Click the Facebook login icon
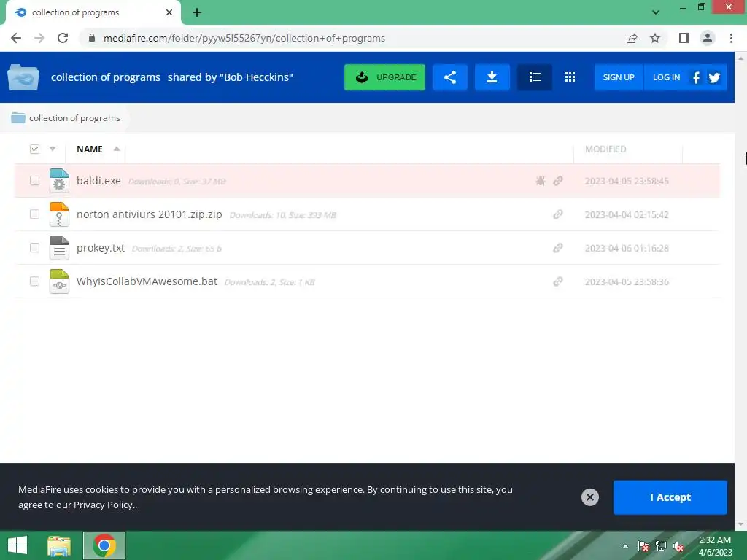Image resolution: width=747 pixels, height=560 pixels. pos(696,77)
